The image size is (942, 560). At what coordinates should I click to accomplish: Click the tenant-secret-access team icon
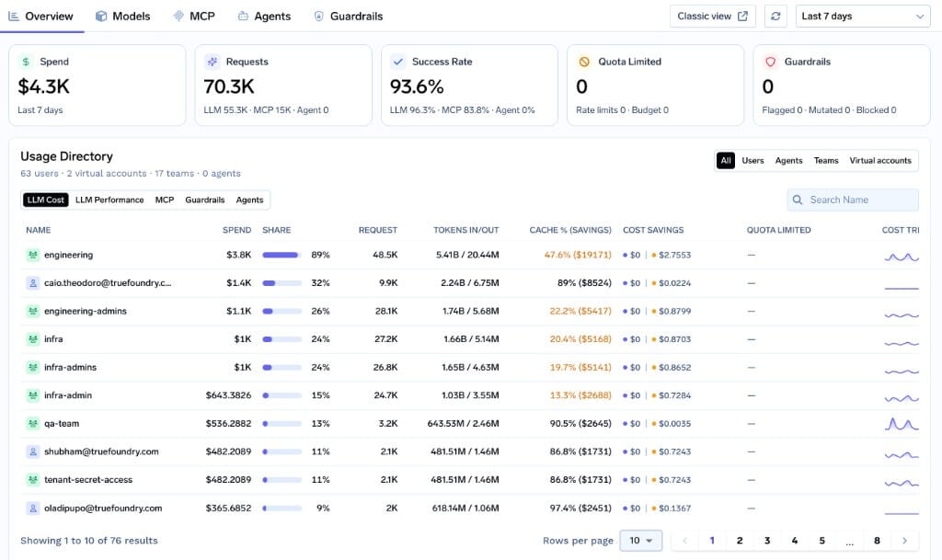click(33, 480)
